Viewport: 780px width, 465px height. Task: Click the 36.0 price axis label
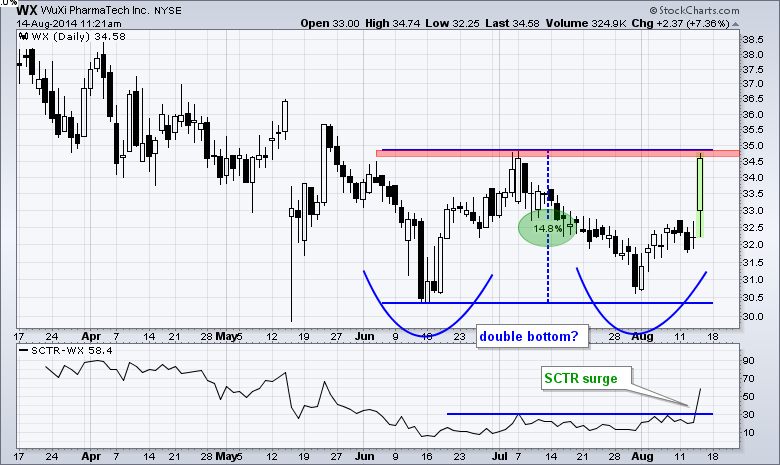pos(753,114)
